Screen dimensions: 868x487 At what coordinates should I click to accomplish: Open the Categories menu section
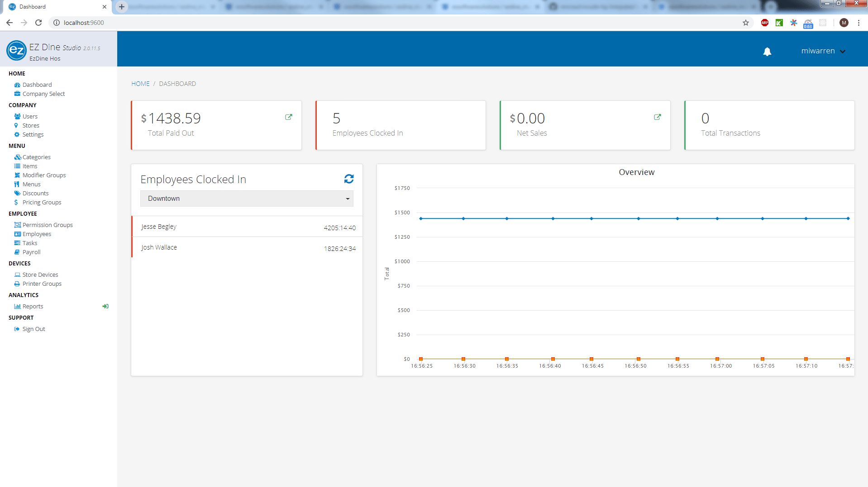point(36,157)
